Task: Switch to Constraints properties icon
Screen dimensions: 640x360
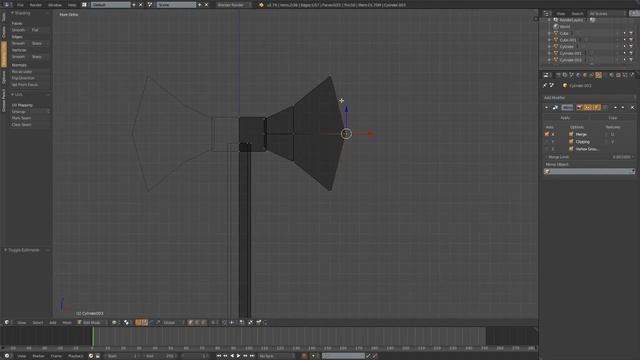Action: click(x=591, y=75)
